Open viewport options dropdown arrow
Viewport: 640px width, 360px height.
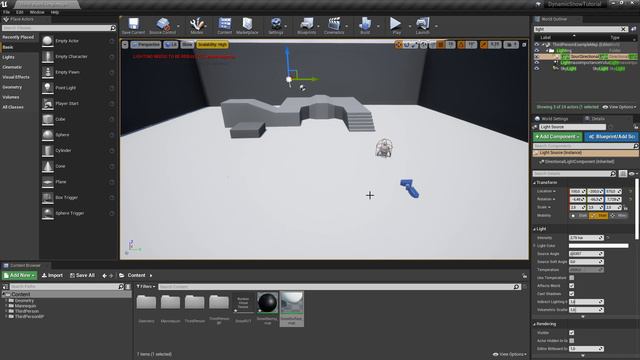(x=125, y=44)
